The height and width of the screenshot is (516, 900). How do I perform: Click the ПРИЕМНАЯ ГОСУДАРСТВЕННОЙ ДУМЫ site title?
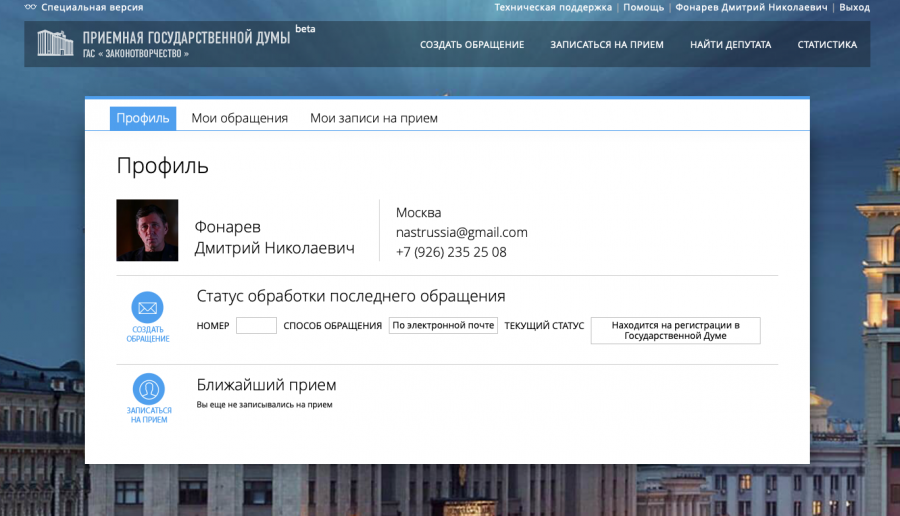(186, 38)
